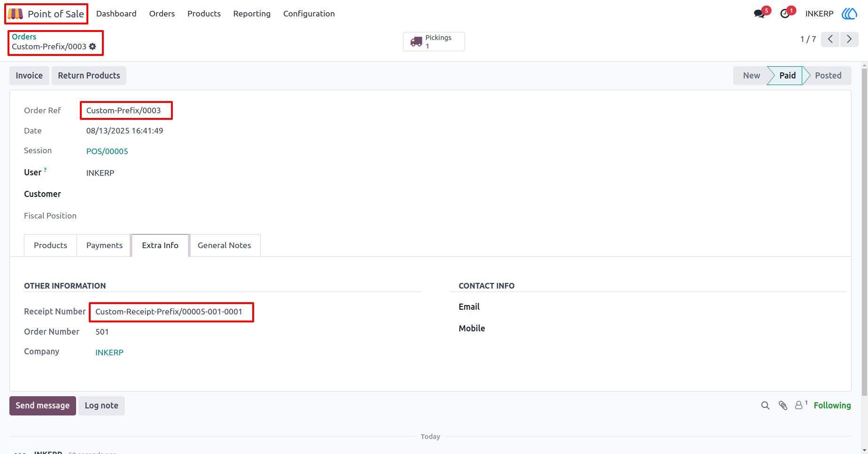Viewport: 868px width, 454px height.
Task: Click the order number value 501
Action: pyautogui.click(x=102, y=332)
